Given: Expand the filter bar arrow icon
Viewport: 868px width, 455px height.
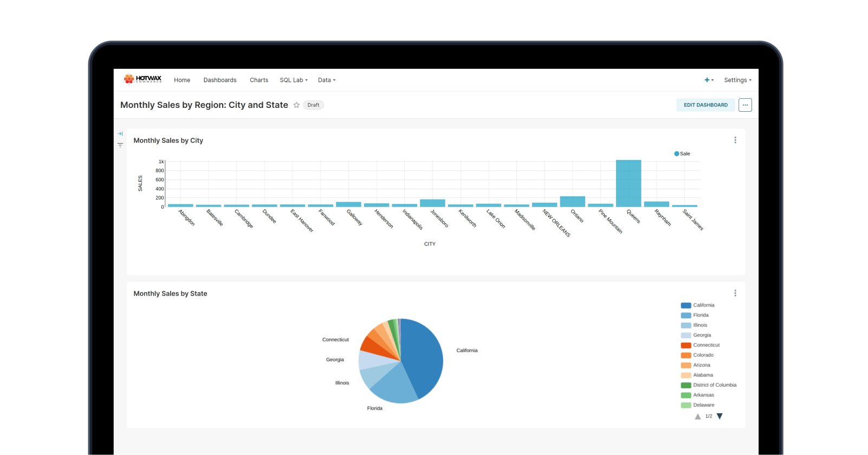Looking at the screenshot, I should 120,134.
